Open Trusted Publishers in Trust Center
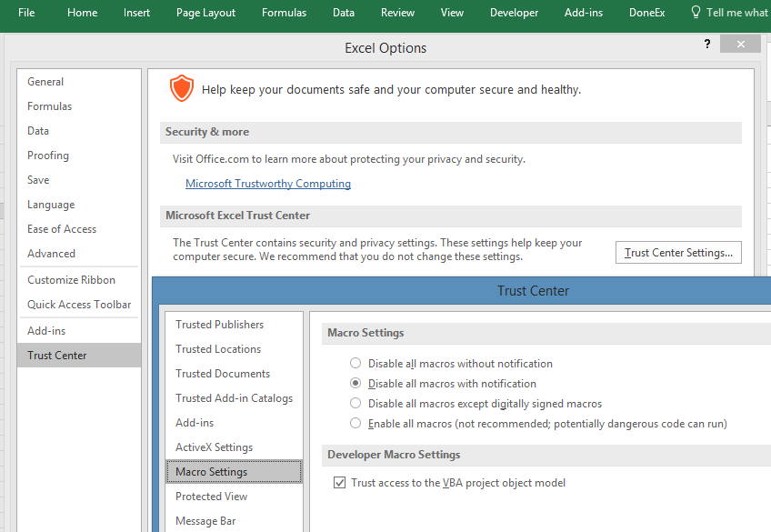Viewport: 771px width, 532px height. click(x=234, y=325)
